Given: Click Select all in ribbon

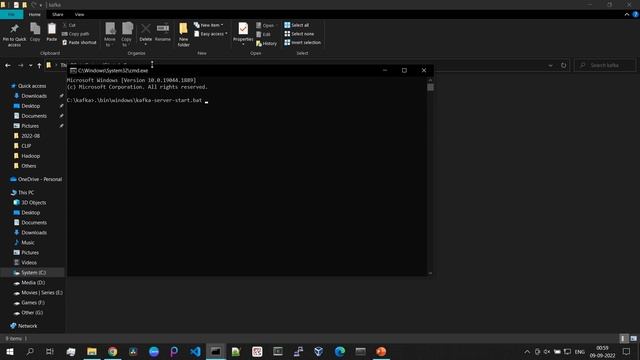Looking at the screenshot, I should (297, 25).
